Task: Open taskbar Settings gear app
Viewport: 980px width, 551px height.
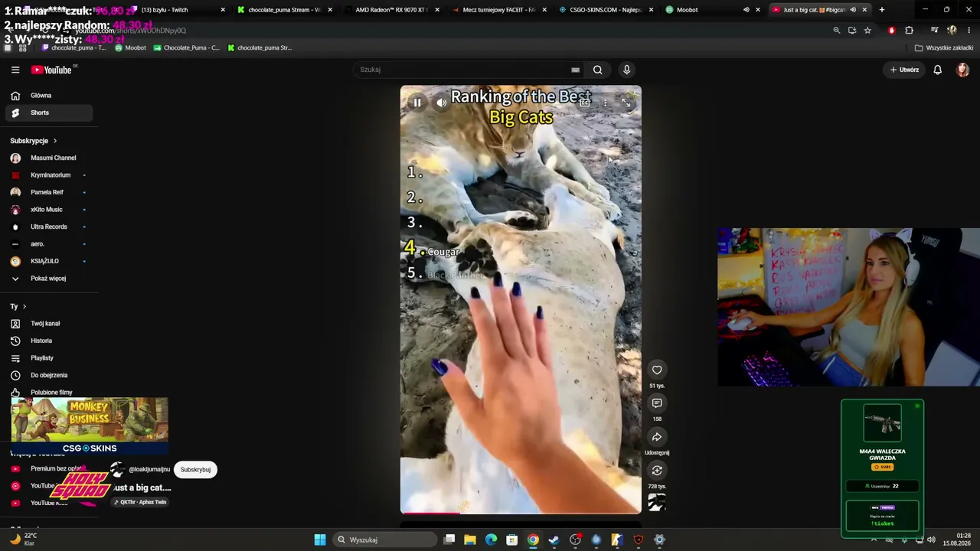Action: (659, 540)
